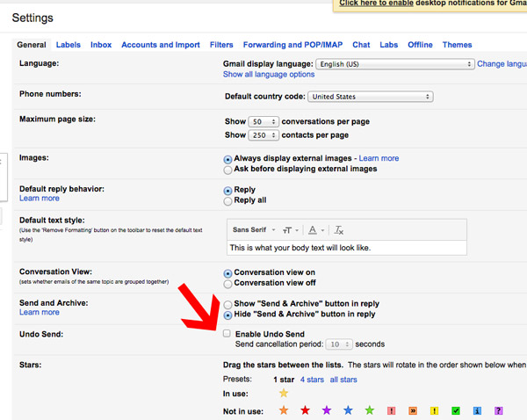Image resolution: width=527 pixels, height=420 pixels.
Task: Open Learn more link for images
Action: 379,158
